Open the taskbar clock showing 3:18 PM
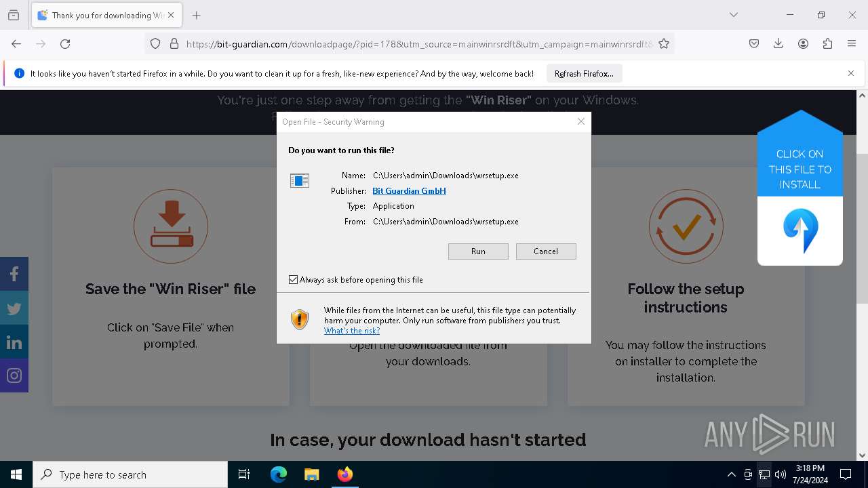The height and width of the screenshot is (488, 868). [811, 474]
